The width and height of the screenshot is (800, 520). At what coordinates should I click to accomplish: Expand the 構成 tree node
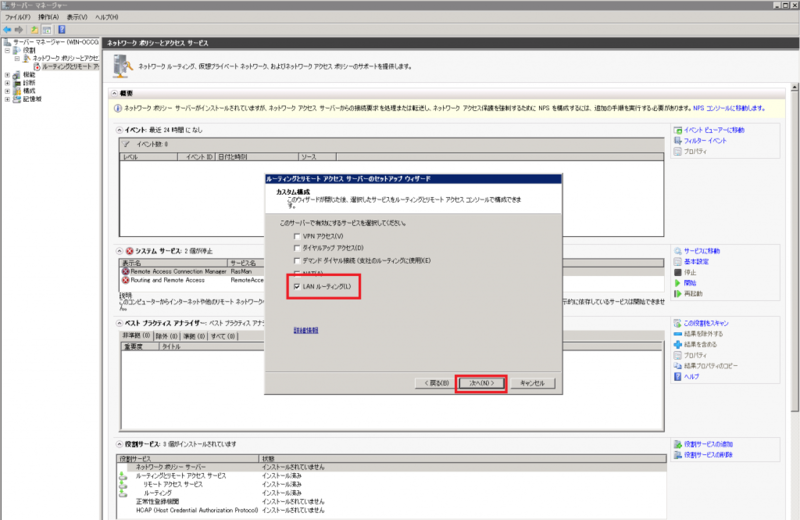(x=7, y=91)
